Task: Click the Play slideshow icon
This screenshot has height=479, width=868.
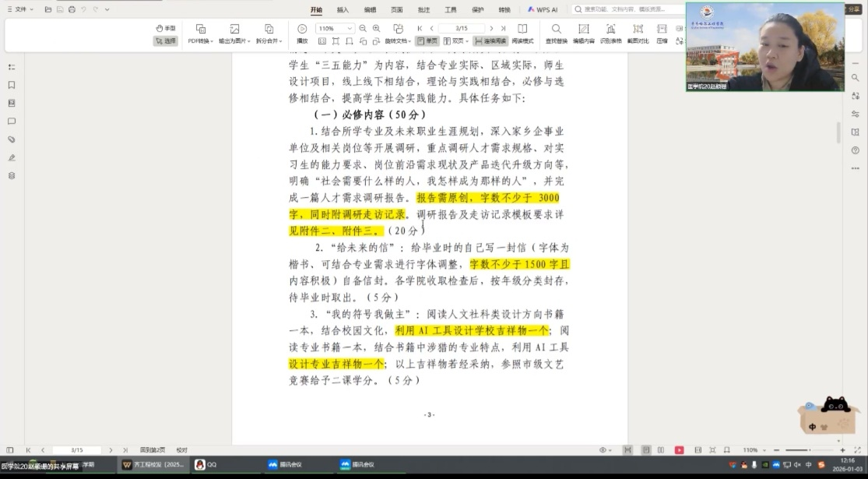Action: [x=302, y=29]
